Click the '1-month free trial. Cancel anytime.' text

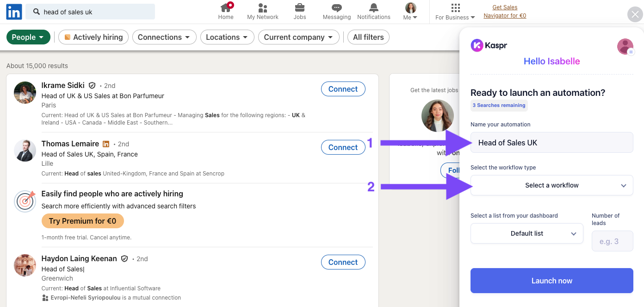(x=87, y=238)
